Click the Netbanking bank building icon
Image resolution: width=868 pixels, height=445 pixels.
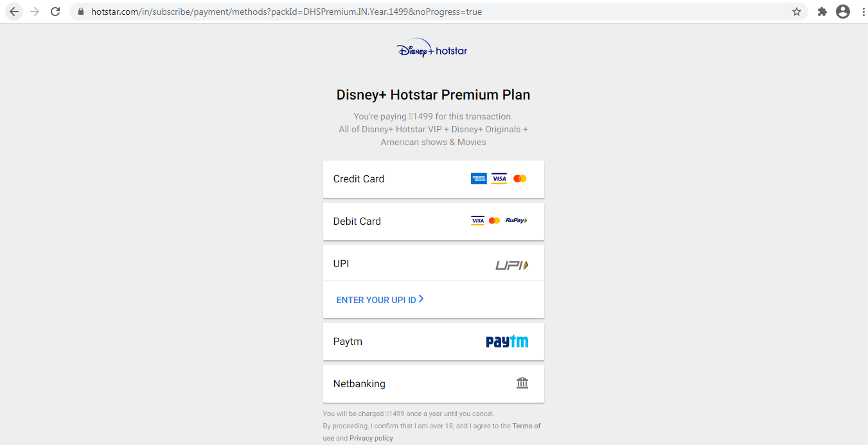coord(522,383)
